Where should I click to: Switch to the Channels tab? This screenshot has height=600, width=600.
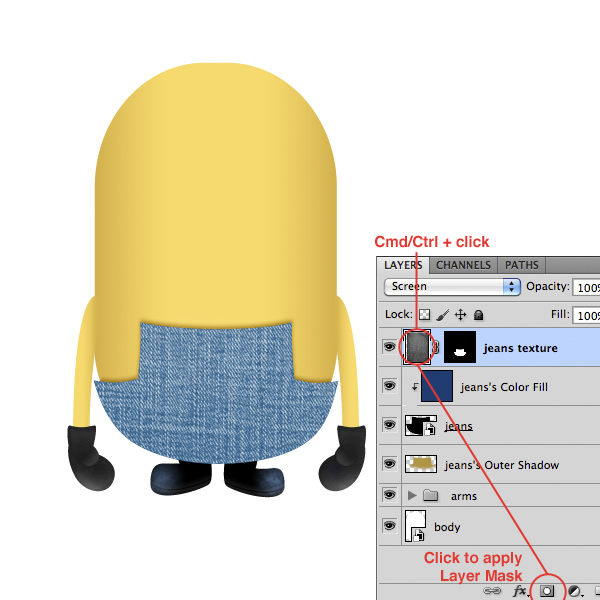tap(463, 265)
